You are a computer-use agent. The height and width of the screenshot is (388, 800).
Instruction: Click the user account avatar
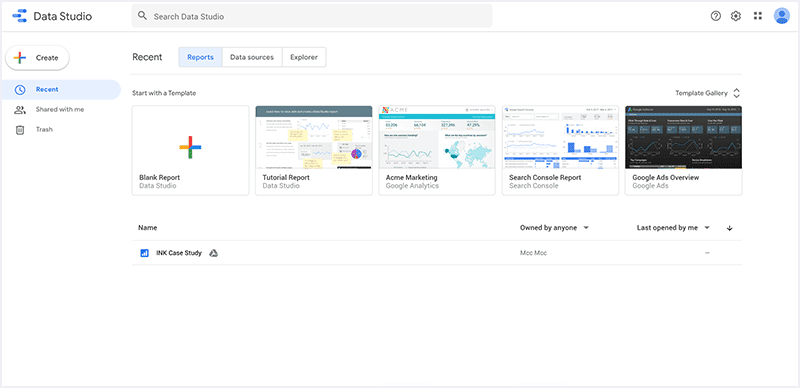tap(781, 16)
